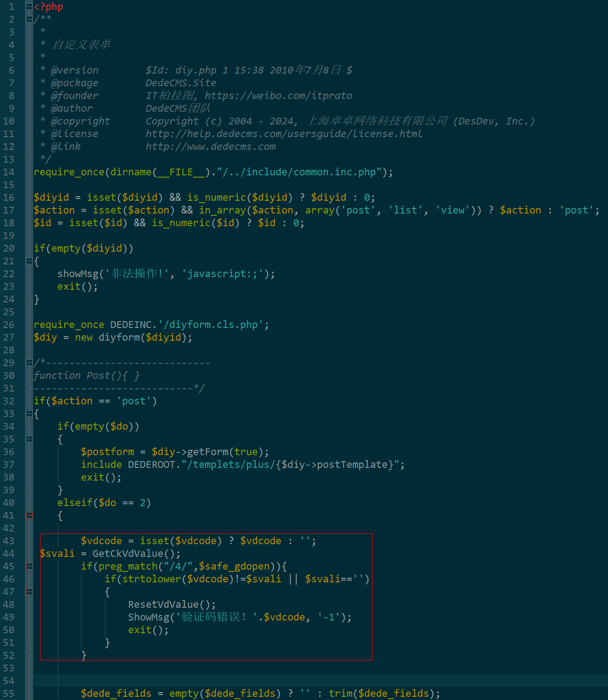Click 'getForm' method on line 36

208,452
